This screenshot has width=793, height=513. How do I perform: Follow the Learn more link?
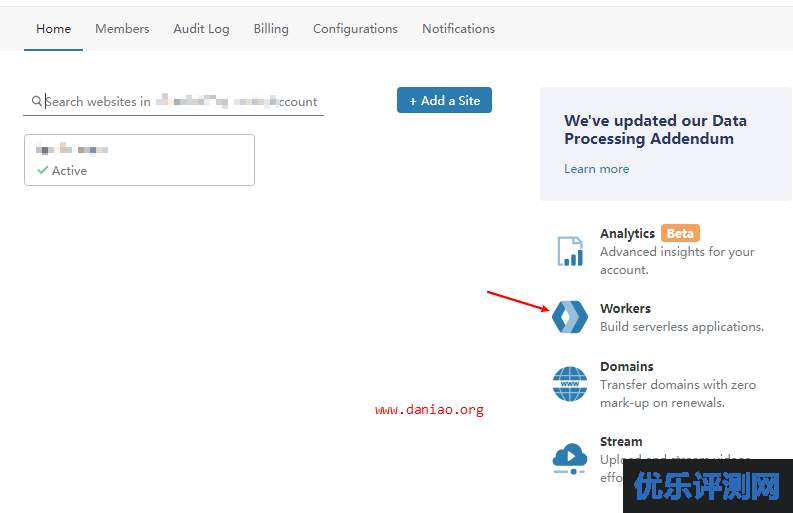[x=596, y=169]
